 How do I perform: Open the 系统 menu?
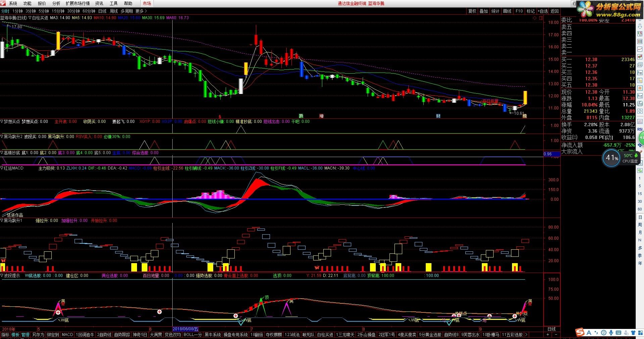(x=13, y=3)
